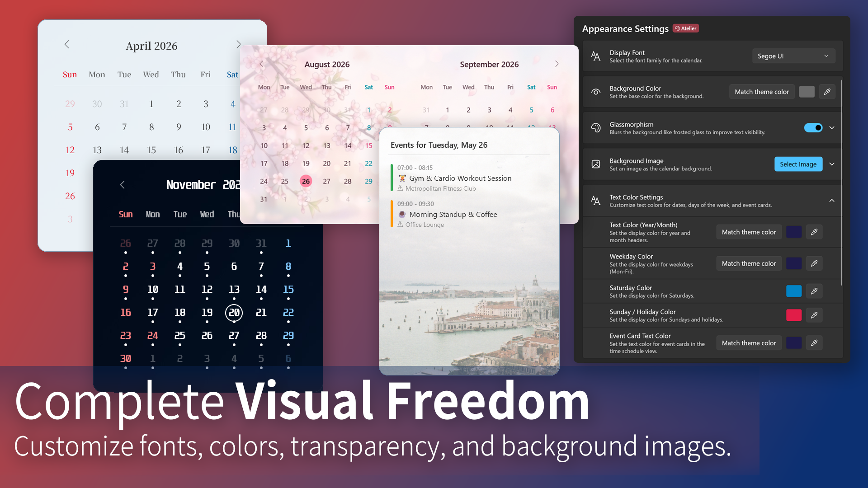This screenshot has width=868, height=488.
Task: Click the Background Image picture icon
Action: pos(596,164)
